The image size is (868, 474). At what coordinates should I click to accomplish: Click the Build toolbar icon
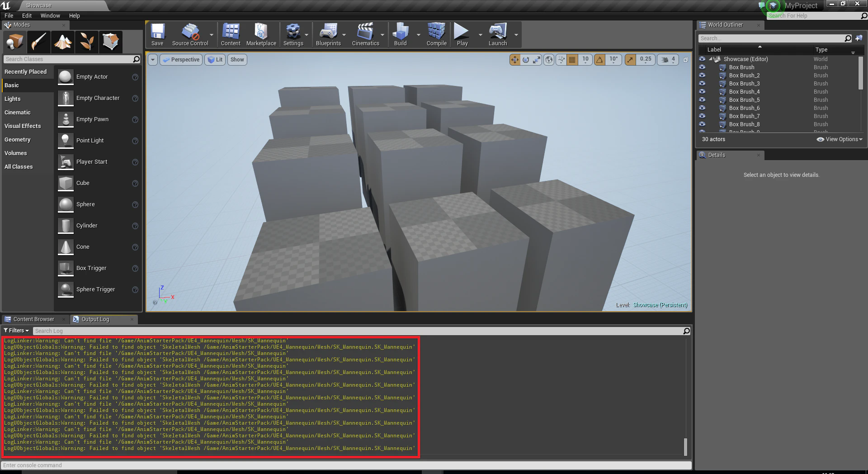point(401,34)
